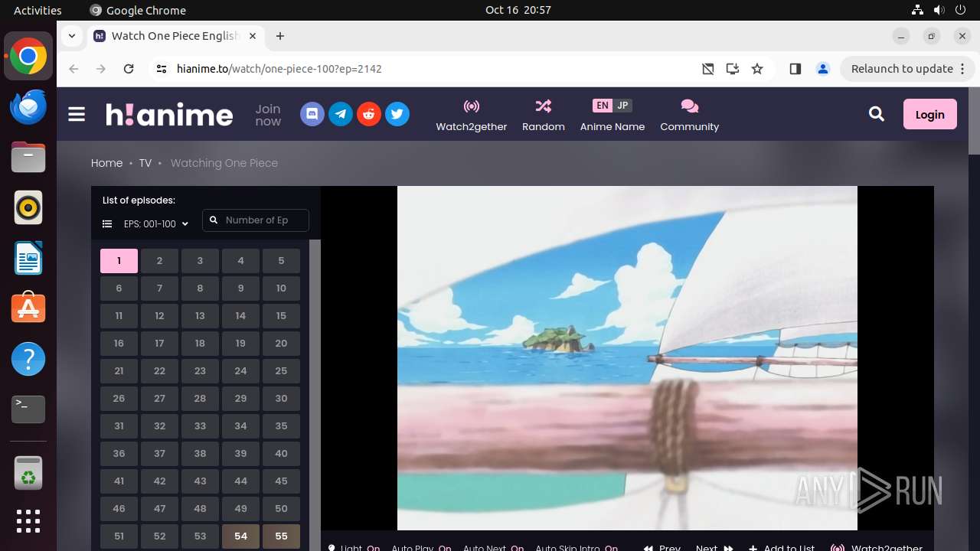Go to the Prev episode
The height and width of the screenshot is (551, 980).
(x=662, y=547)
